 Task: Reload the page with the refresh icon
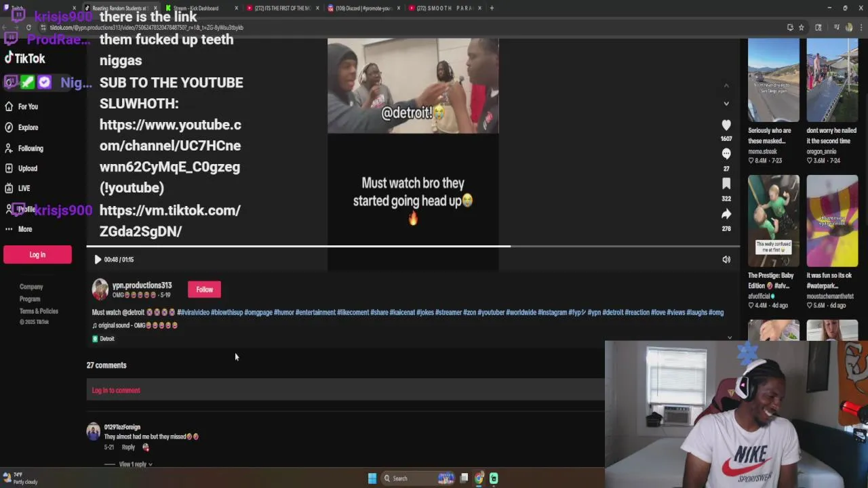28,28
